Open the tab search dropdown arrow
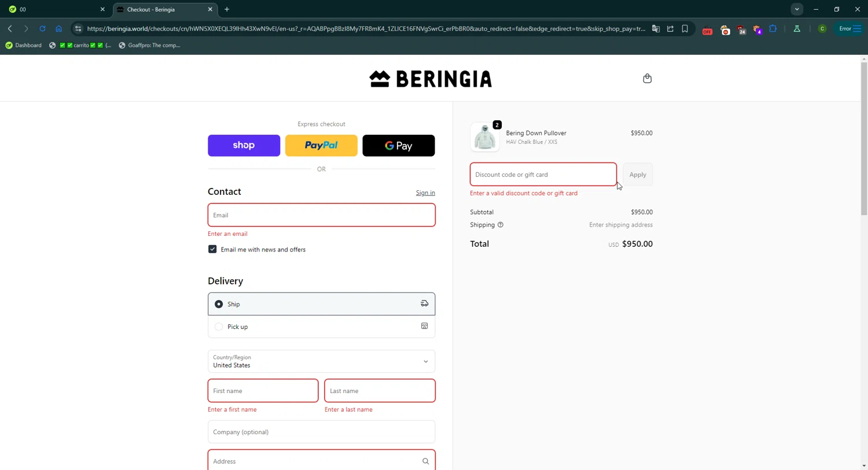 (x=797, y=9)
